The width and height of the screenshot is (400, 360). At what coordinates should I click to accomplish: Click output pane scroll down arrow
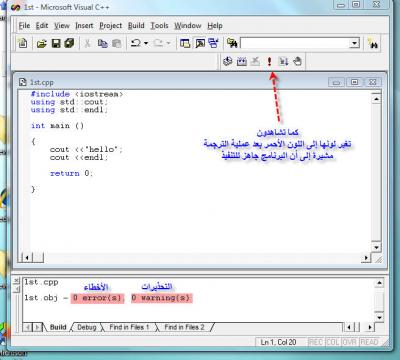(x=379, y=317)
